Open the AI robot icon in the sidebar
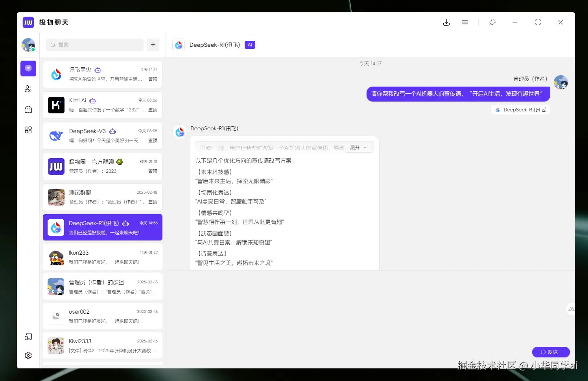 [28, 109]
